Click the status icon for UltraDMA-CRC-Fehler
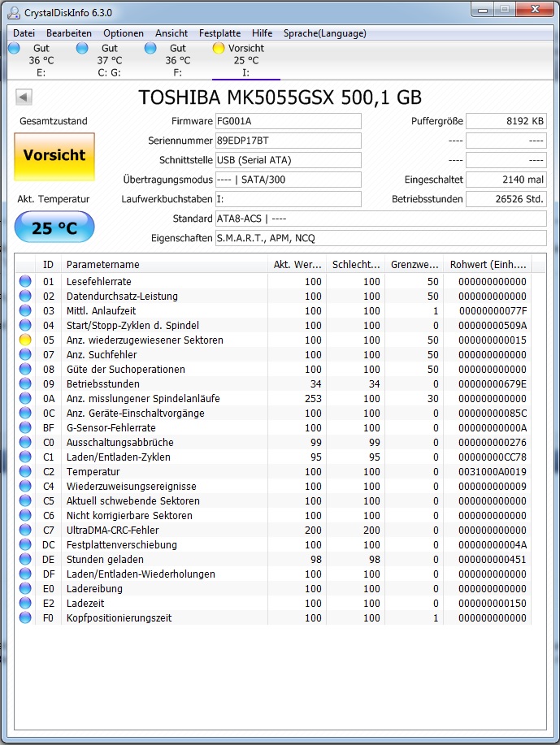The width and height of the screenshot is (560, 745). tap(25, 530)
